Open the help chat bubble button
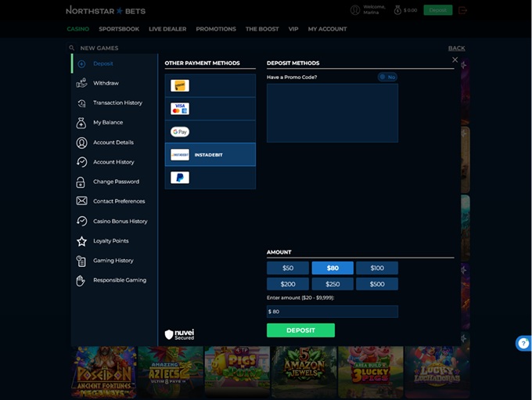The width and height of the screenshot is (532, 400). 523,343
